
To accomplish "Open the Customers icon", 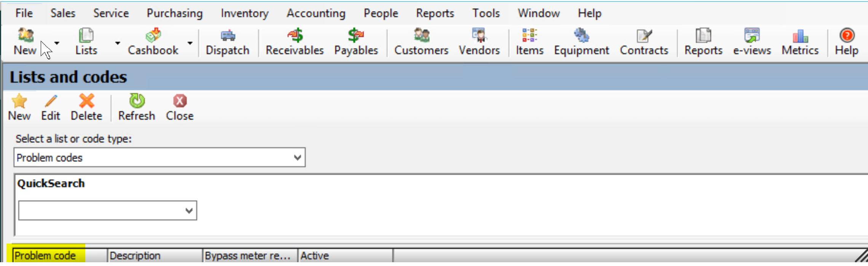I will [421, 42].
